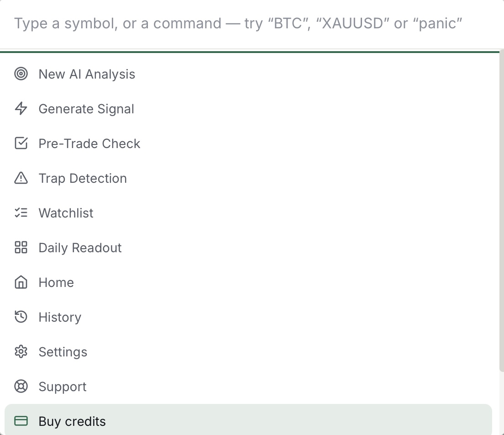The image size is (504, 435).
Task: Click the Pre-Trade Check checkbox icon
Action: tap(21, 143)
